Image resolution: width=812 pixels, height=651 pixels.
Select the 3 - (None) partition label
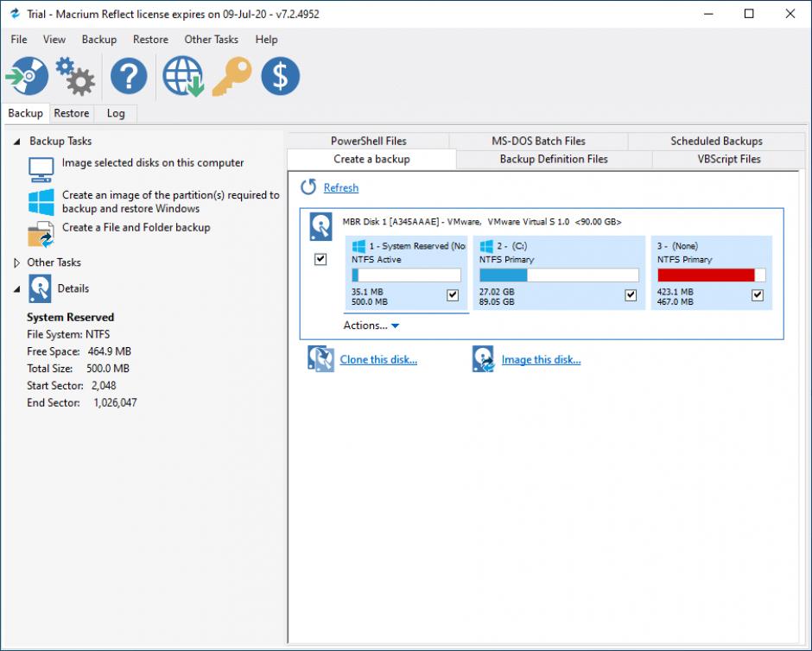click(x=677, y=246)
